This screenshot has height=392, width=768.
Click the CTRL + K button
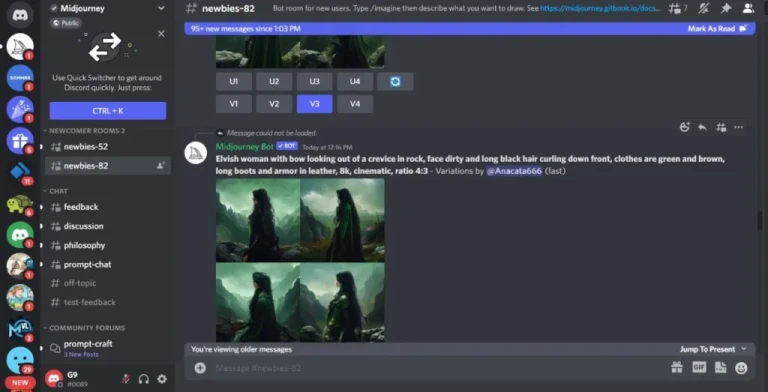point(108,111)
